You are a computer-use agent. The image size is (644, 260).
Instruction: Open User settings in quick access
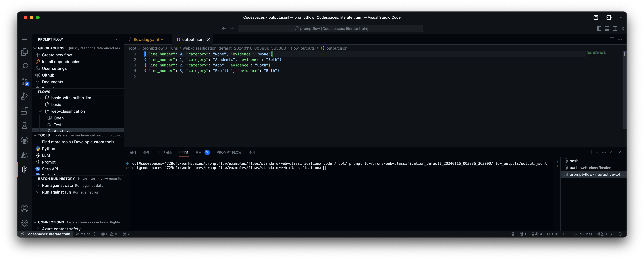point(54,68)
